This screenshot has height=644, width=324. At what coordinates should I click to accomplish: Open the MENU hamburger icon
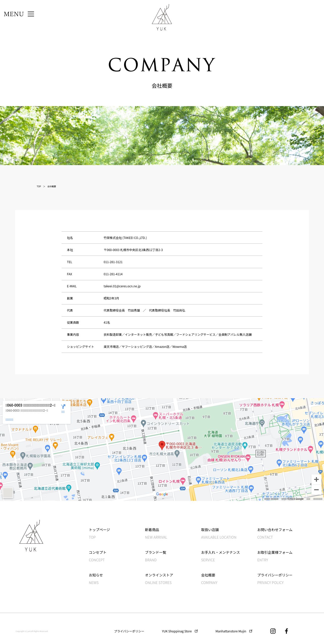coord(31,14)
